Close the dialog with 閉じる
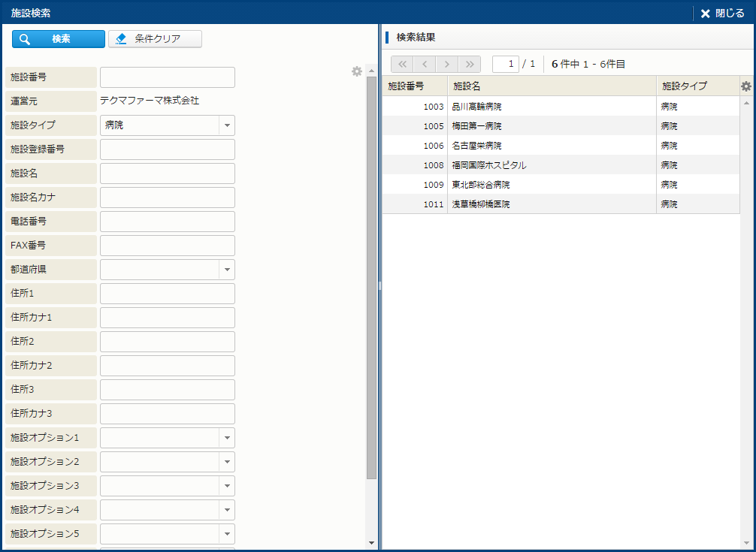 [x=722, y=13]
